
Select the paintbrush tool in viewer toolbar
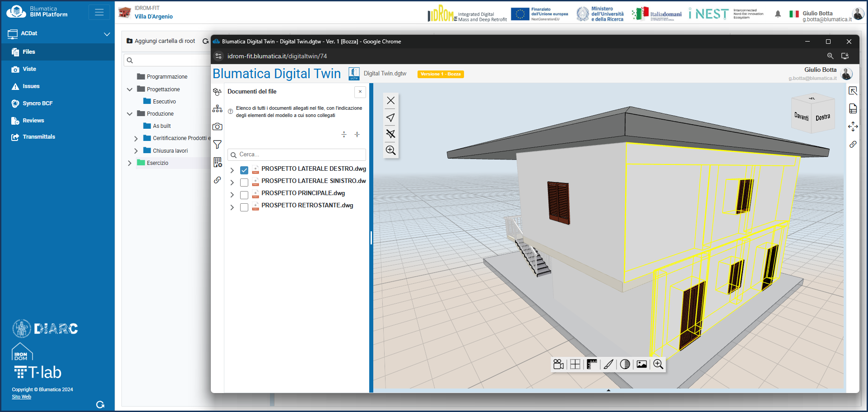pyautogui.click(x=608, y=365)
